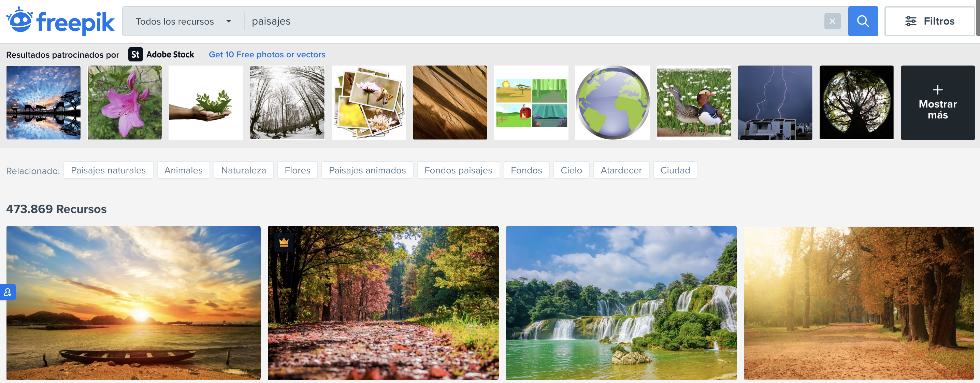This screenshot has width=980, height=383.
Task: Open Get 10 Free photos or vectors link
Action: [267, 54]
